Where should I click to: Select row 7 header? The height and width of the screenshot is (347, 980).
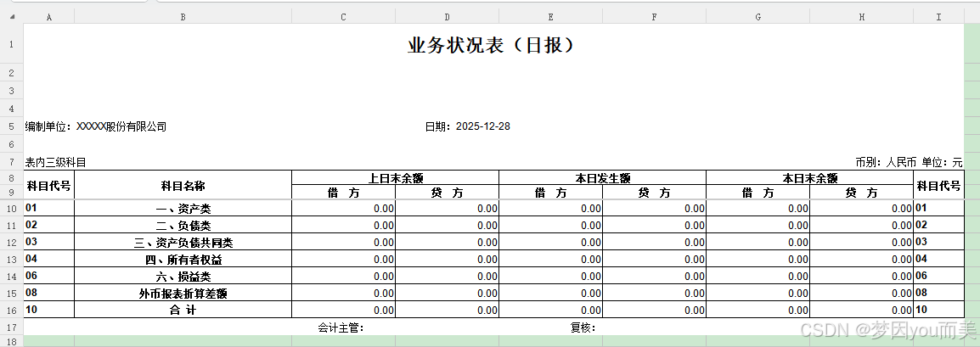[x=12, y=163]
